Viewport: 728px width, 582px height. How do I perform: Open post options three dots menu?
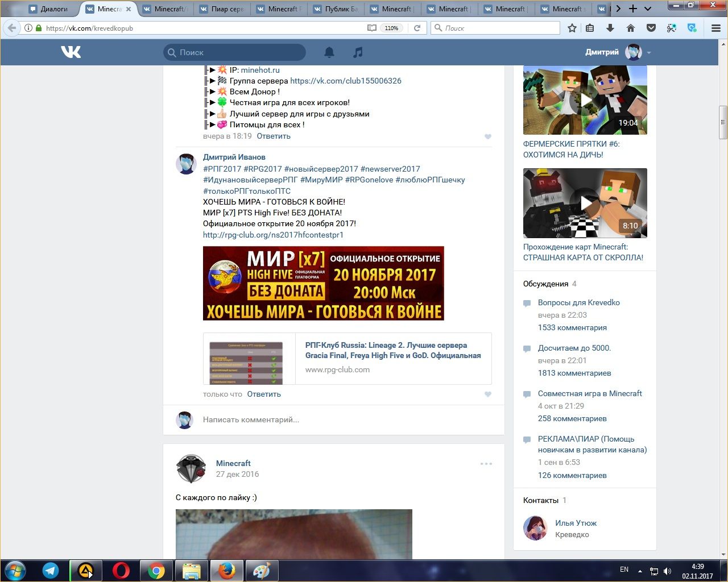tap(486, 464)
